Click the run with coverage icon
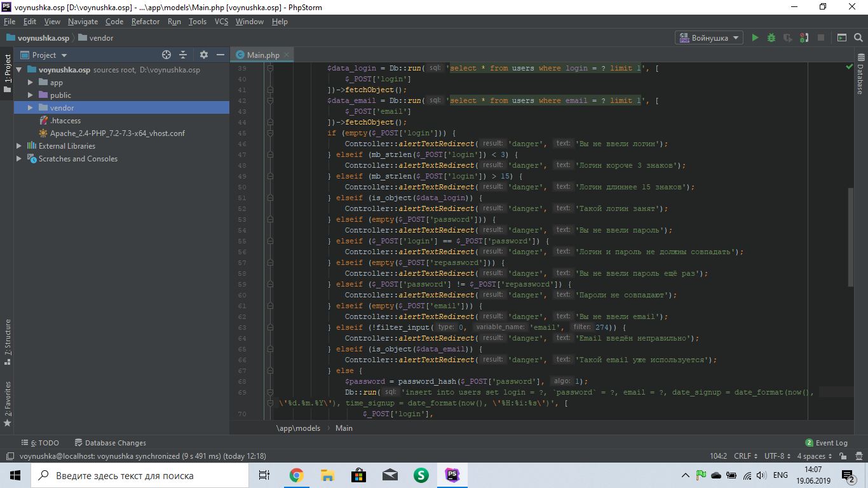This screenshot has width=868, height=488. [x=788, y=38]
